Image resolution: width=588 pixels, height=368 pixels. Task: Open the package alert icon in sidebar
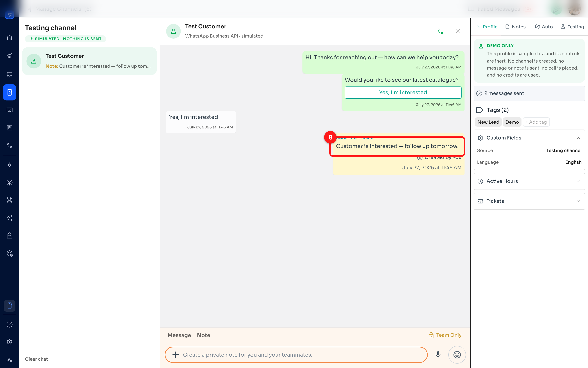click(10, 253)
